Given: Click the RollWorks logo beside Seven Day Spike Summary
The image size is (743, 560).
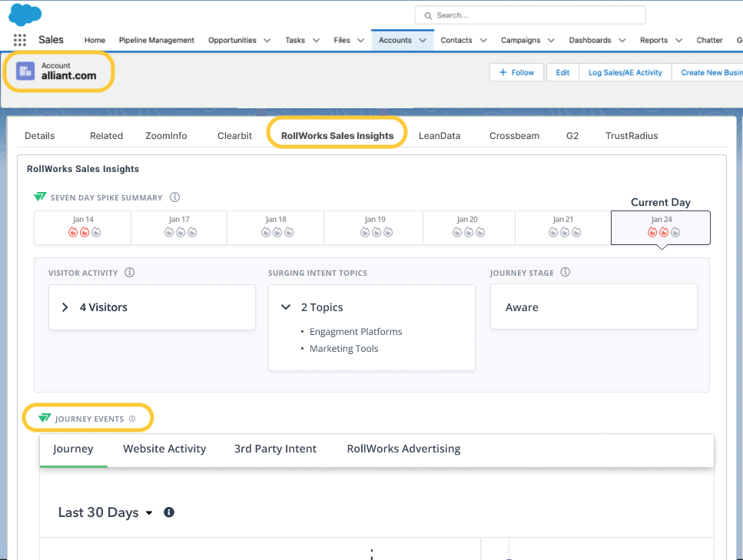Looking at the screenshot, I should point(40,197).
